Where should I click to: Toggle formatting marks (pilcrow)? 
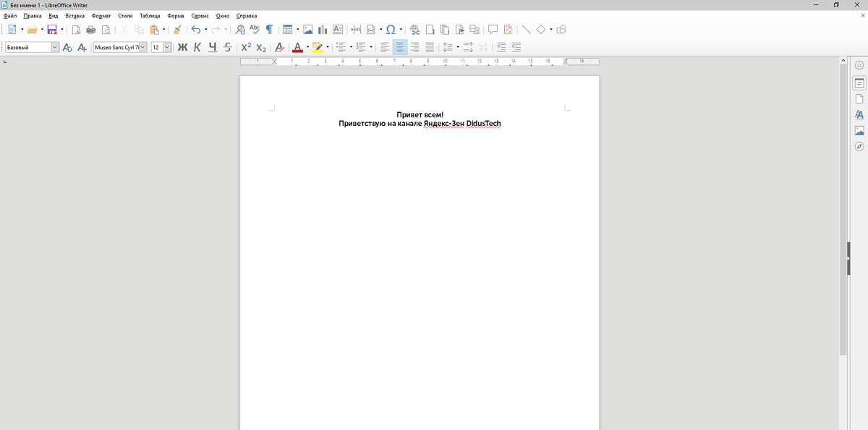coord(269,30)
